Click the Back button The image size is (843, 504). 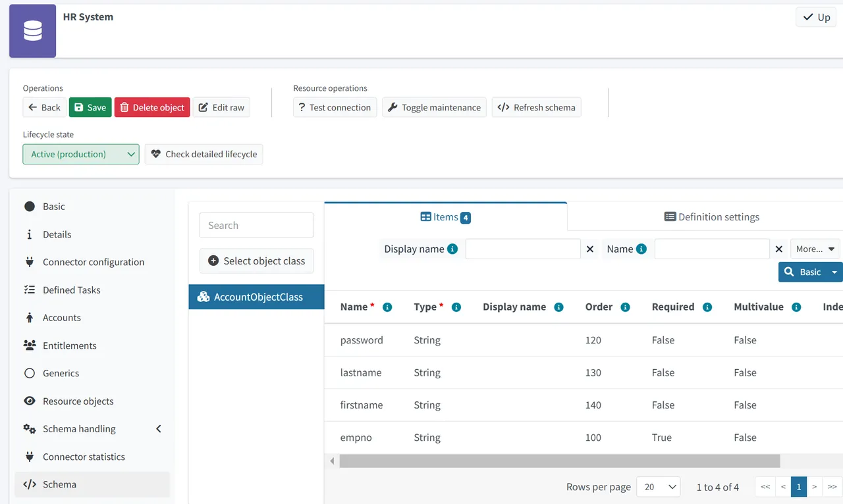coord(44,107)
